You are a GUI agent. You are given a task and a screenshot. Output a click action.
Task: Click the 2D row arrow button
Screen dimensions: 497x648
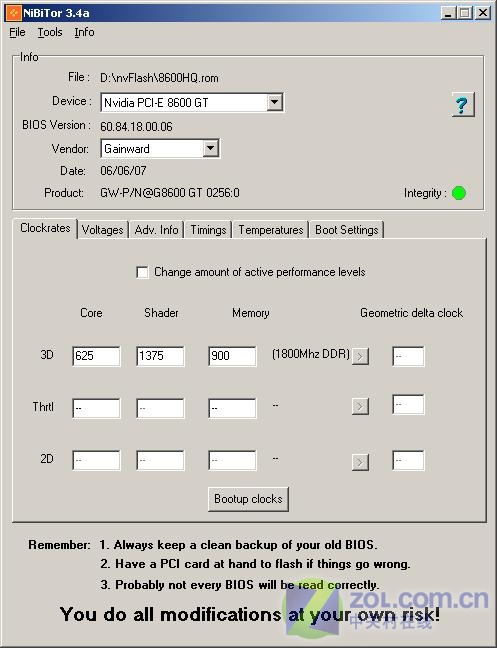click(360, 462)
